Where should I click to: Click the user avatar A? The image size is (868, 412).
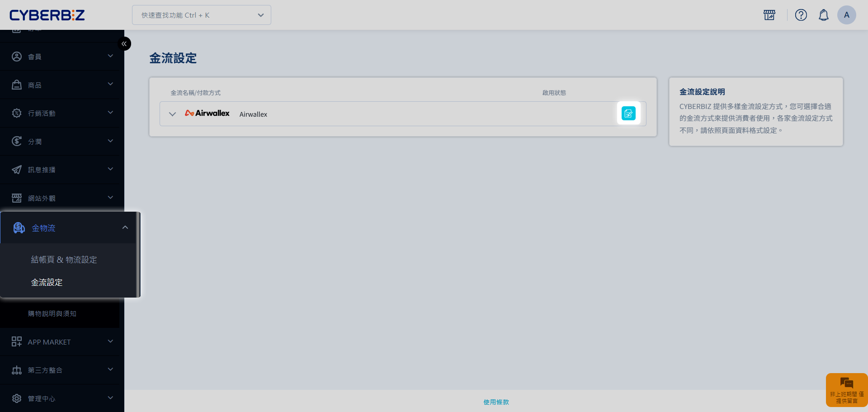[x=846, y=15]
